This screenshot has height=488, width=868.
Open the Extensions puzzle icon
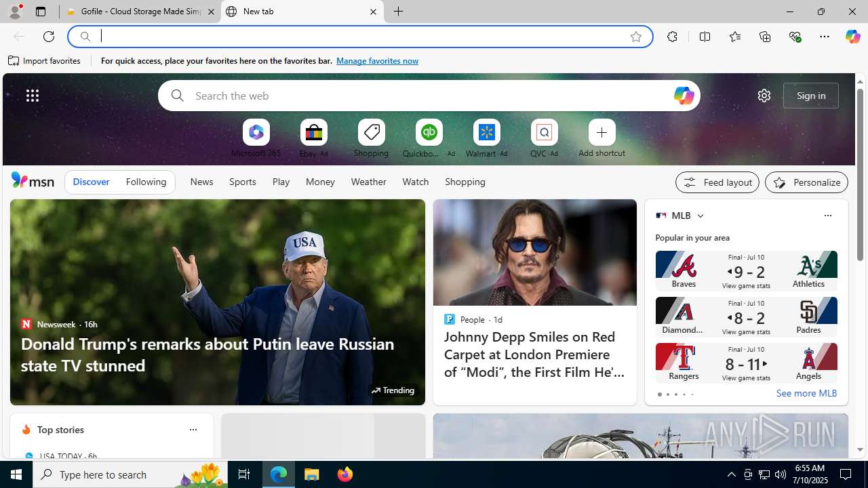tap(672, 37)
